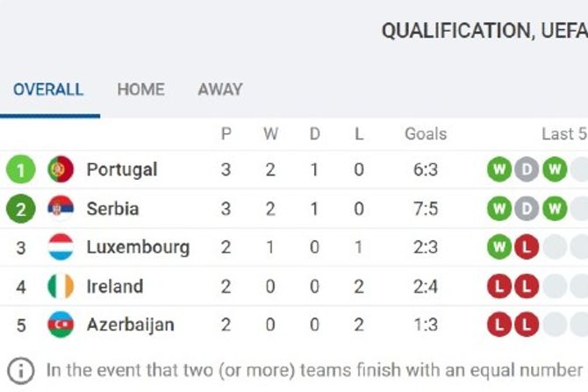Click the Luxembourg flag icon
Viewport: 588px width, 392px height.
point(61,247)
